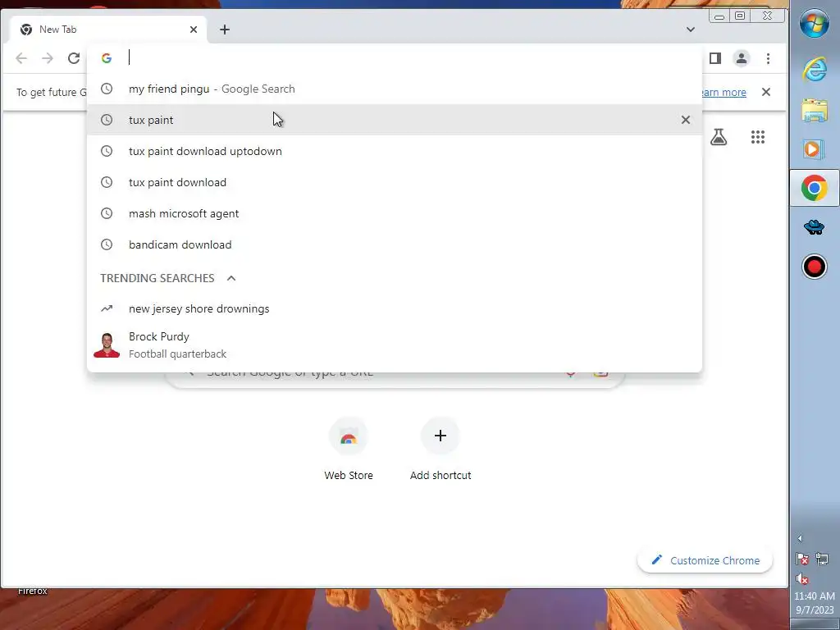Click the Chrome icon on taskbar

click(815, 188)
